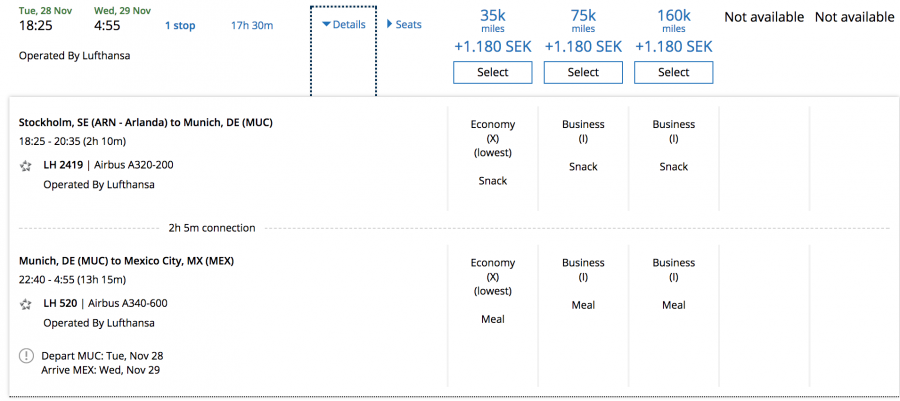Select the 35k miles fare
Image resolution: width=900 pixels, height=401 pixels.
[493, 72]
